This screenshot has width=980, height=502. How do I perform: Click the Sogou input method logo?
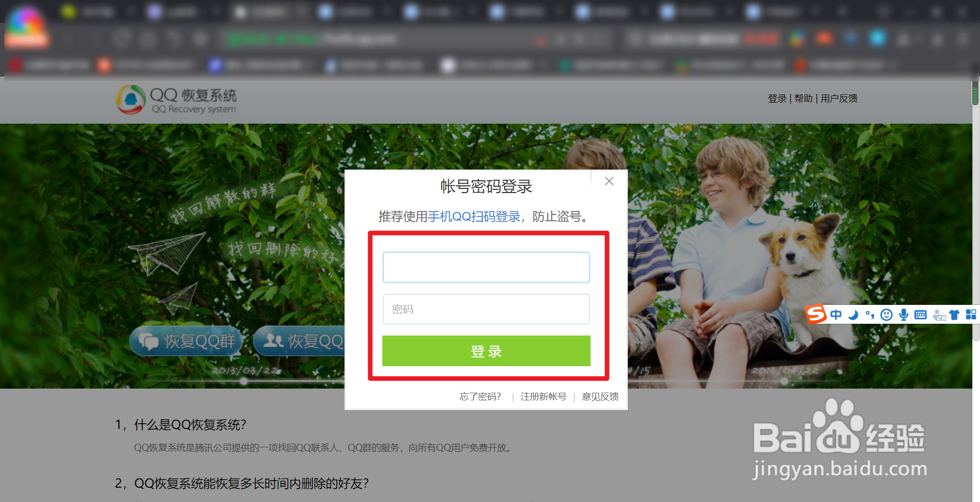click(x=816, y=314)
